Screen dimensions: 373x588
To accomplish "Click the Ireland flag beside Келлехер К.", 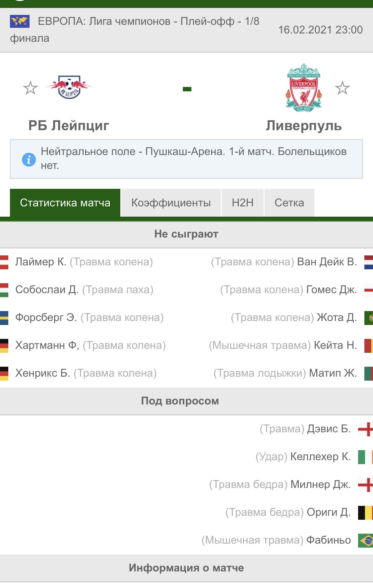I will point(365,456).
